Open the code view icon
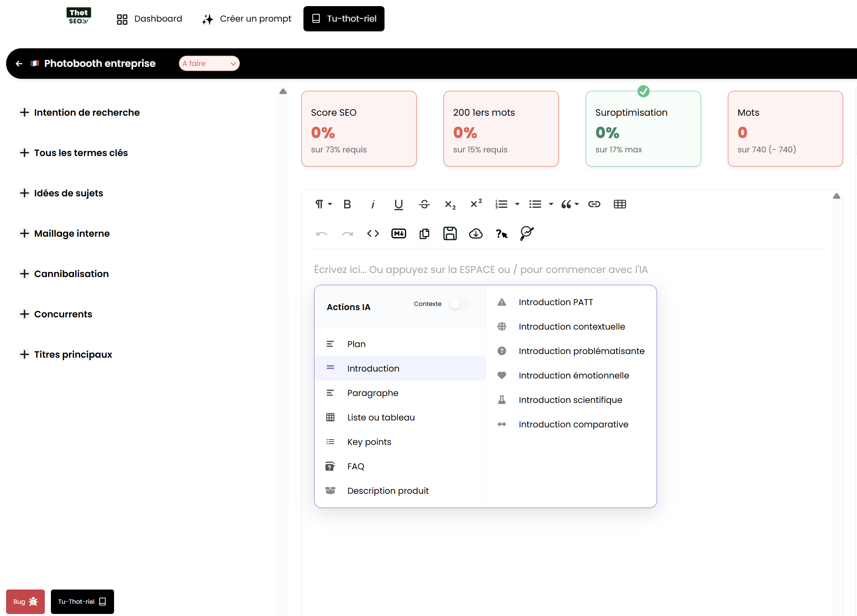Screen dimensions: 857x616 (373, 233)
